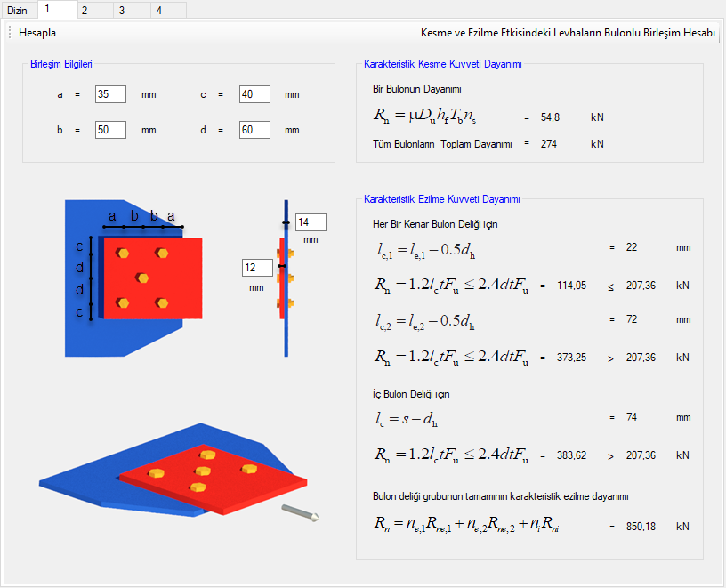Edit the 'd' dimension input field
The image size is (726, 588).
point(254,130)
